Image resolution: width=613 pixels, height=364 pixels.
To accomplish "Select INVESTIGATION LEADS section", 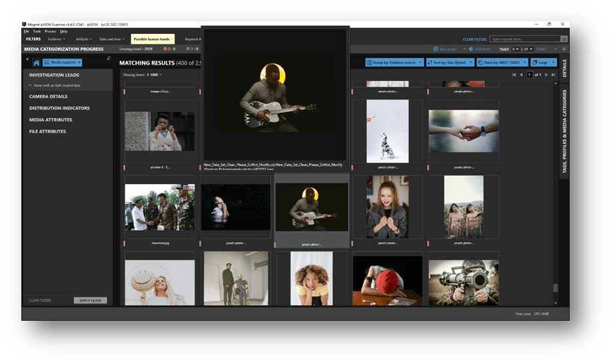I will coord(54,75).
